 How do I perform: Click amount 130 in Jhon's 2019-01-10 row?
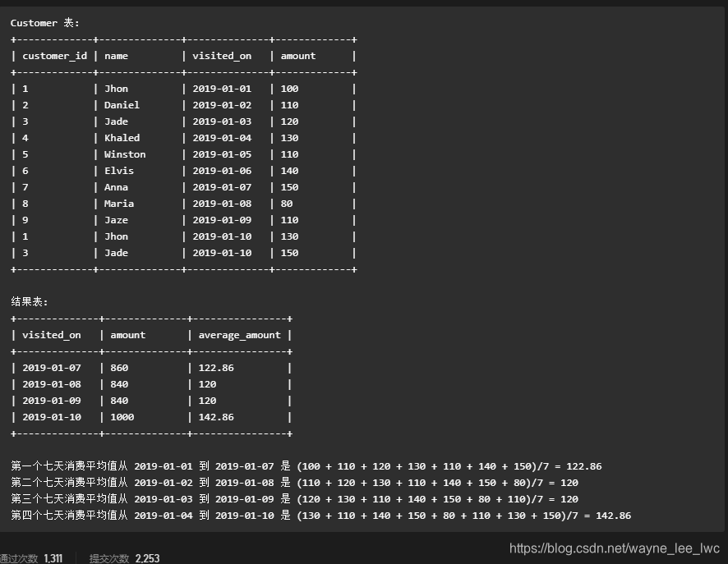coord(289,236)
